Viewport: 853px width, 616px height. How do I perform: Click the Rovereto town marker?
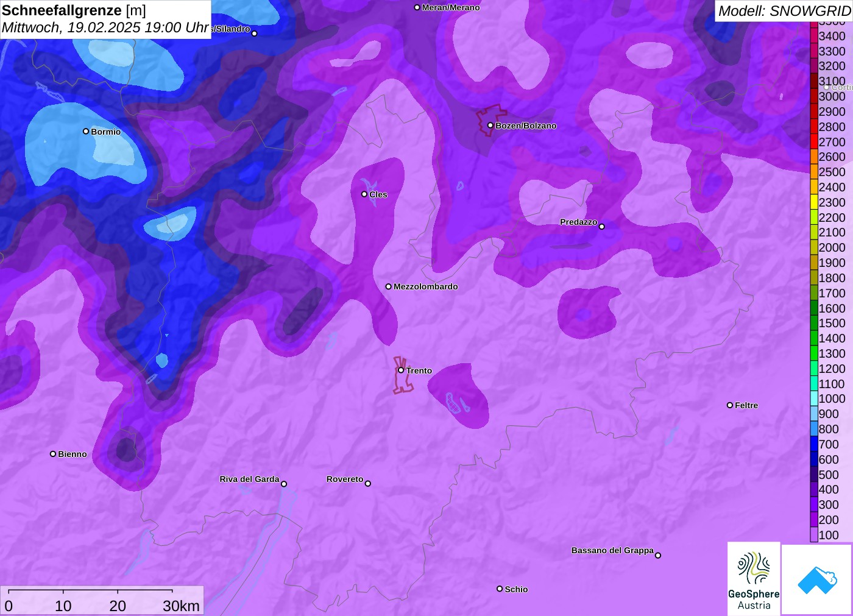tap(368, 484)
